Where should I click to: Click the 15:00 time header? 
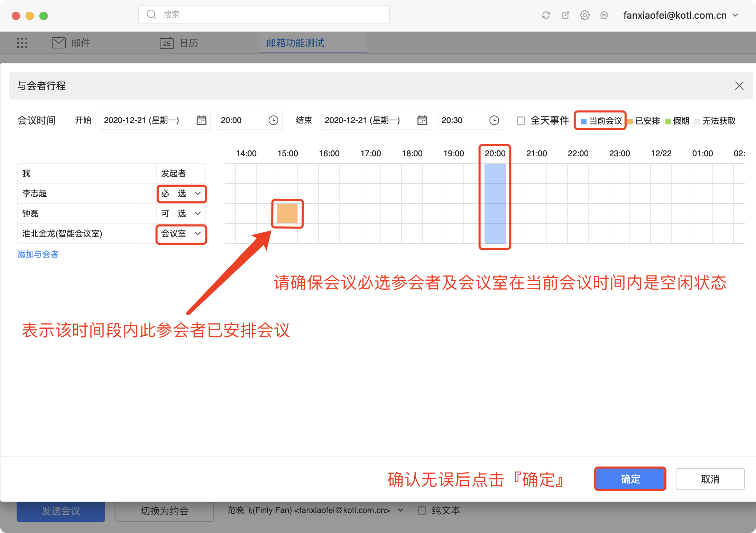point(288,153)
